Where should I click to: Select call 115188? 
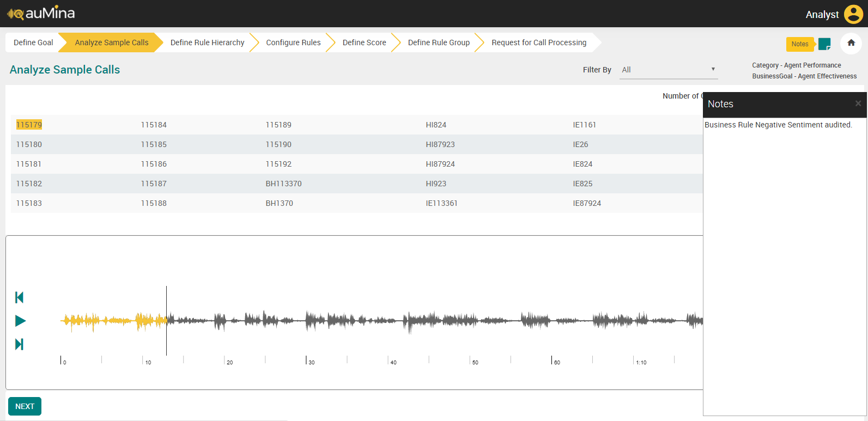click(x=154, y=203)
